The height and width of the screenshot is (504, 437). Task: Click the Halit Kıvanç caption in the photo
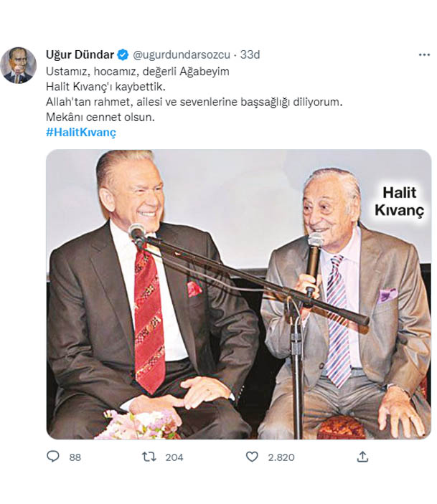(400, 201)
